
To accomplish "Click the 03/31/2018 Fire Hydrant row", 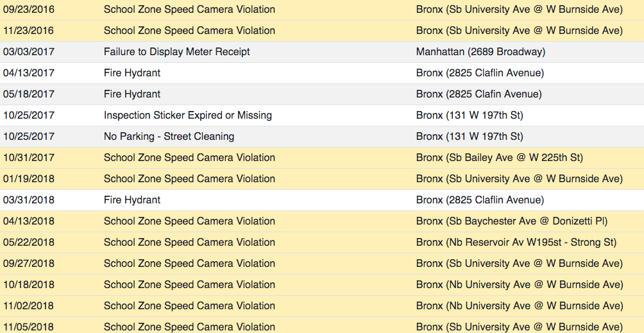I will tap(322, 200).
